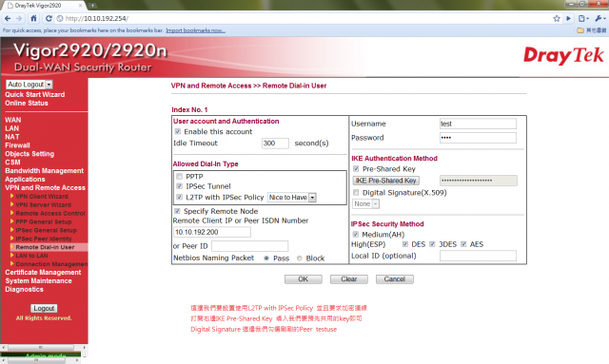Open VPN Client Wizard submenu item
The height and width of the screenshot is (364, 609).
(43, 197)
